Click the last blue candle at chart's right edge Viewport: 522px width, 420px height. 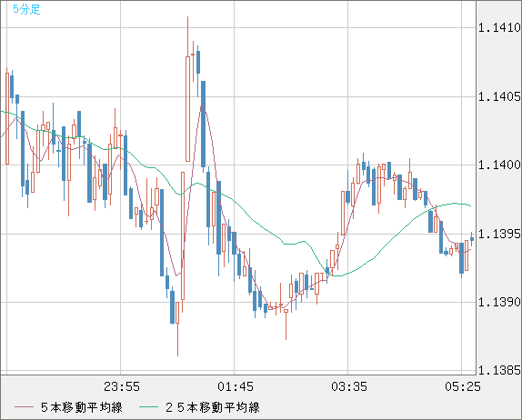pyautogui.click(x=472, y=239)
